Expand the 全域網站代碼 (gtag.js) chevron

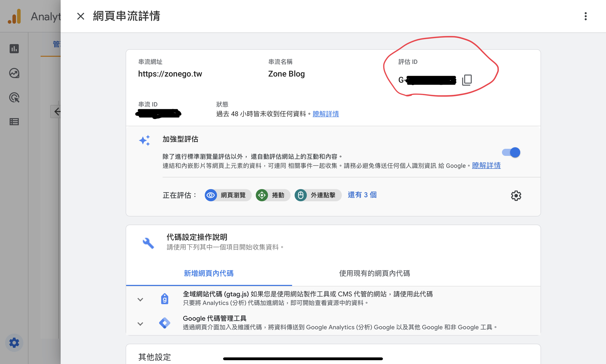point(140,299)
